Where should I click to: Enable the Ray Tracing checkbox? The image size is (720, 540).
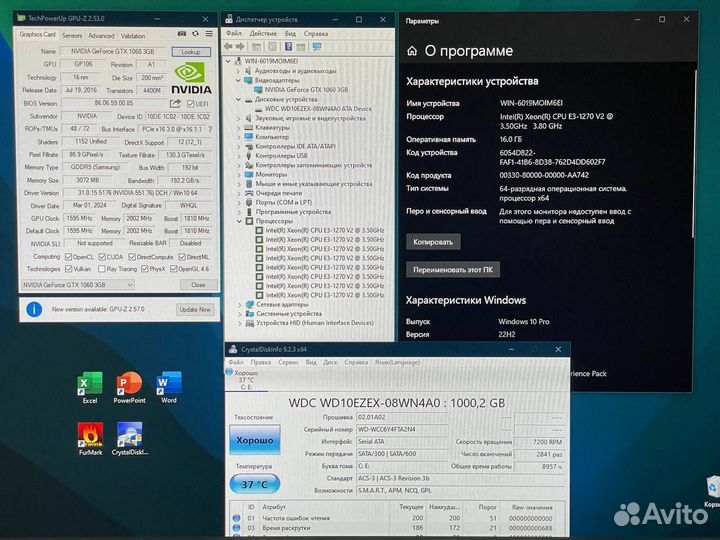tap(102, 269)
